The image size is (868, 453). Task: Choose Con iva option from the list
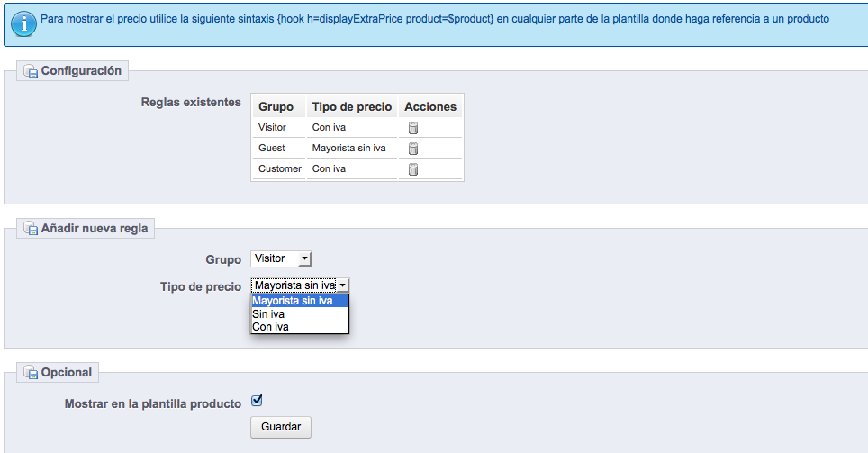coord(300,327)
